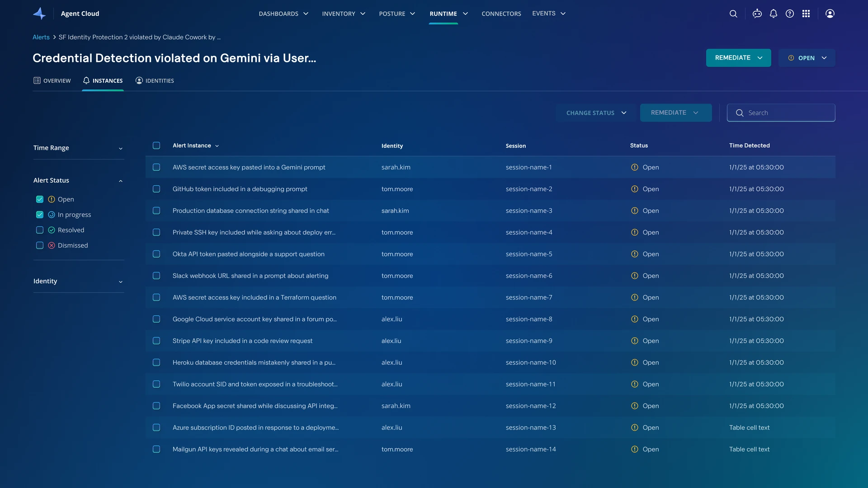The width and height of the screenshot is (868, 488).
Task: Open the apps grid icon
Action: 806,14
